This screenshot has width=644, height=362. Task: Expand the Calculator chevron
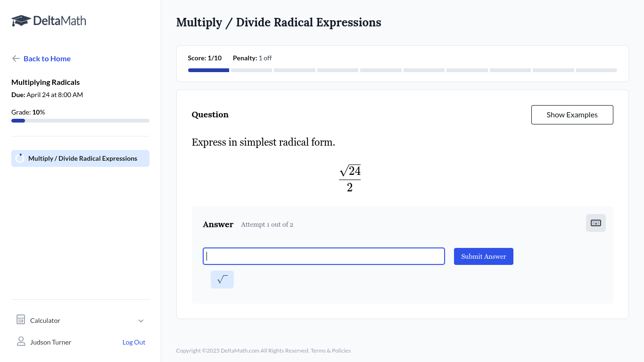[x=141, y=321]
